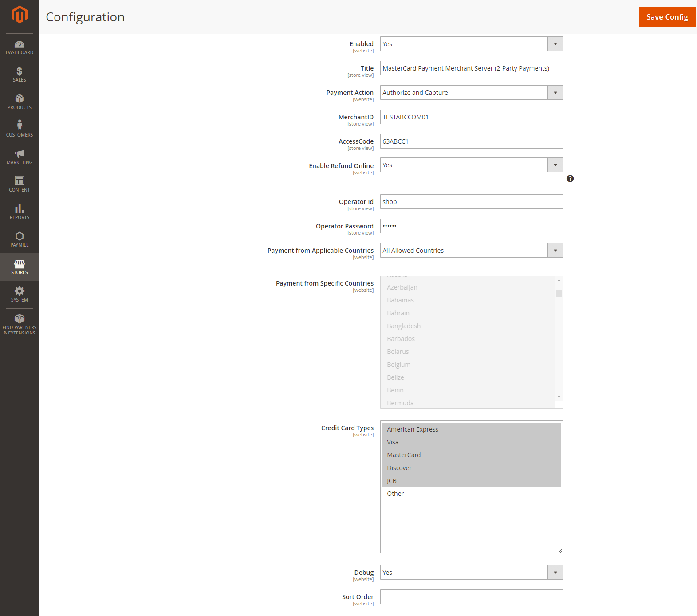Open the Enabled dropdown
The image size is (697, 616).
click(472, 44)
